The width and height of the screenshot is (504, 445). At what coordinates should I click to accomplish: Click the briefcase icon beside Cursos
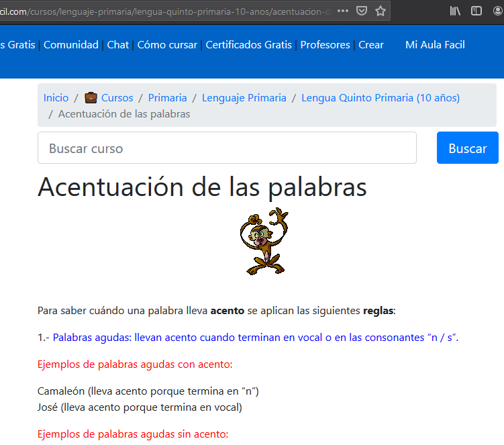coord(91,98)
